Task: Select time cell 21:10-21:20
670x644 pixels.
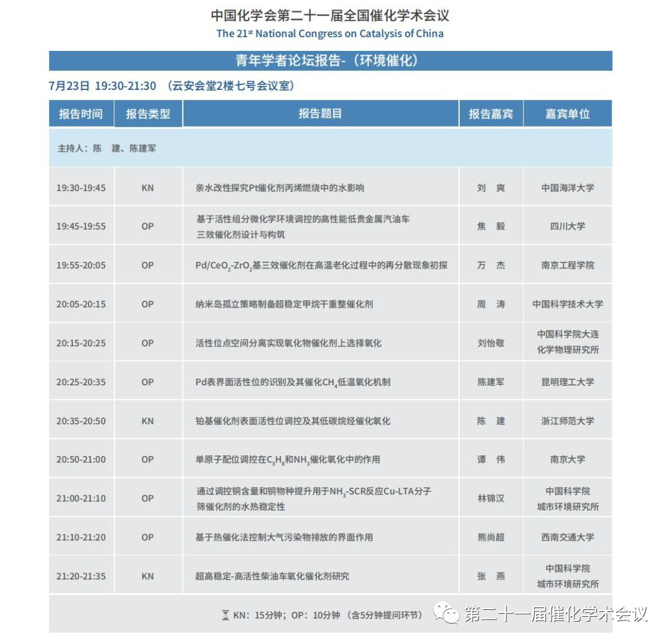Action: coord(81,537)
